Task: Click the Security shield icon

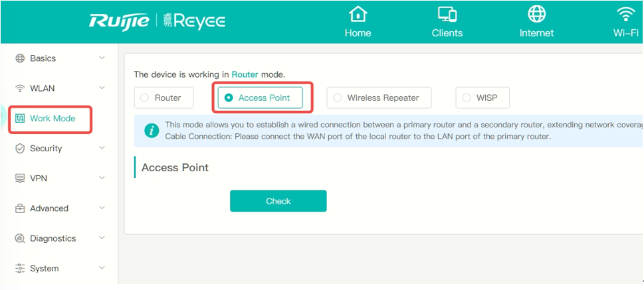Action: (x=20, y=149)
